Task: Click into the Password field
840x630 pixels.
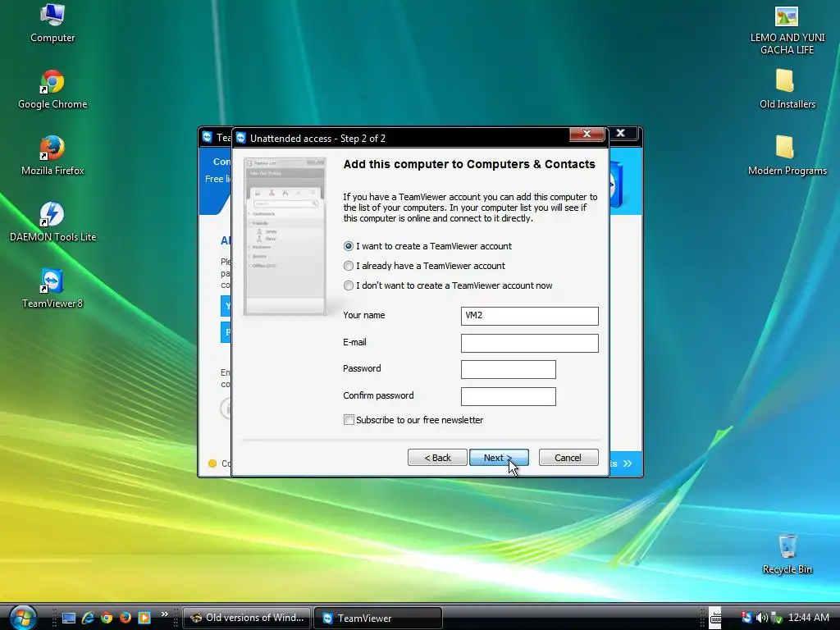Action: click(508, 369)
